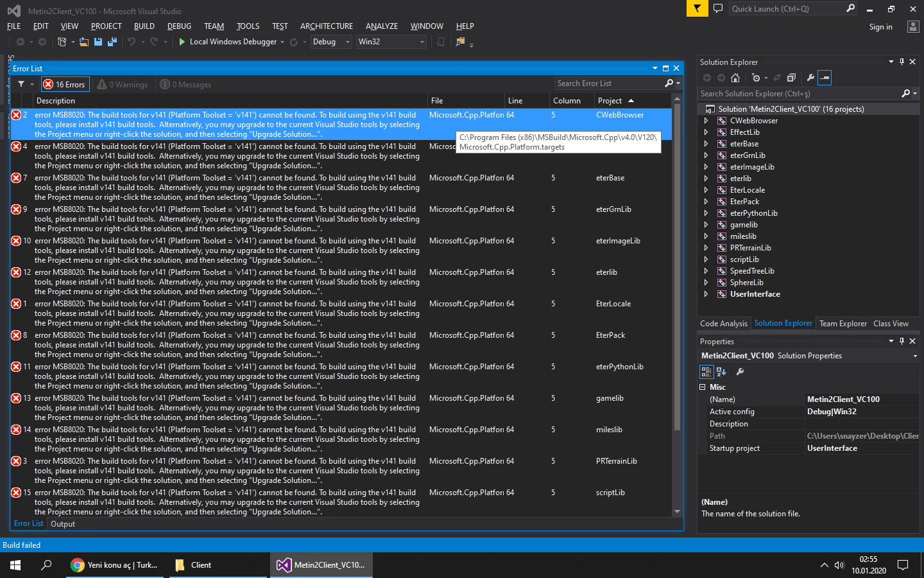Switch to the Team Explorer tab
The height and width of the screenshot is (578, 924).
pos(843,324)
